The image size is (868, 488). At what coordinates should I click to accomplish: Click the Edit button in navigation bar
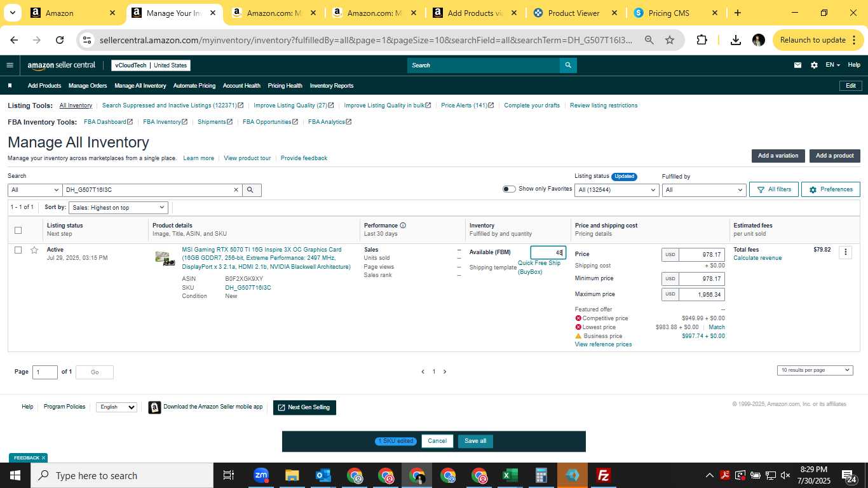point(850,86)
